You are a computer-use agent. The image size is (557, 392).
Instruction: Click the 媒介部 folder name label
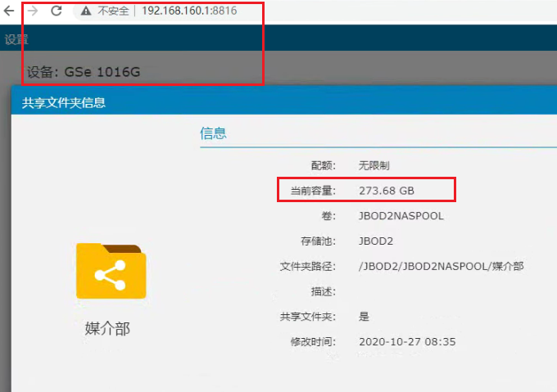coord(107,329)
